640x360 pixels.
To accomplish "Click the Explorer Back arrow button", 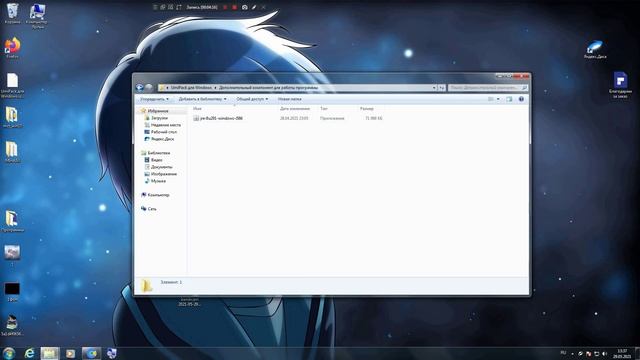I will tap(139, 87).
